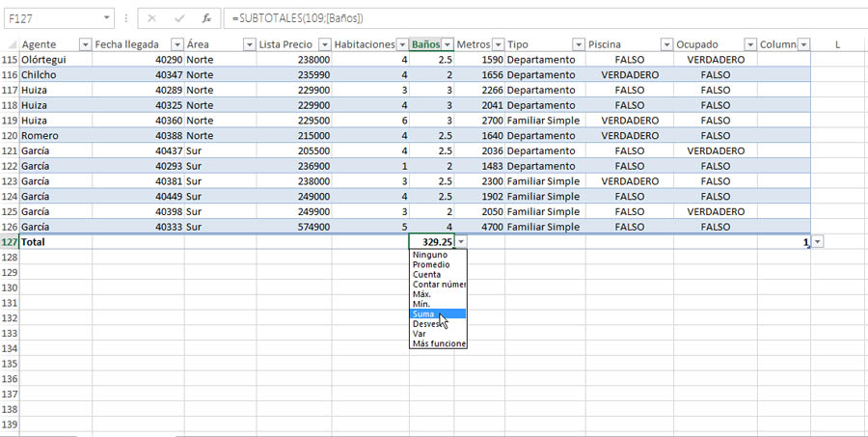The image size is (868, 437).
Task: Click the Name Box showing F127
Action: tap(53, 18)
